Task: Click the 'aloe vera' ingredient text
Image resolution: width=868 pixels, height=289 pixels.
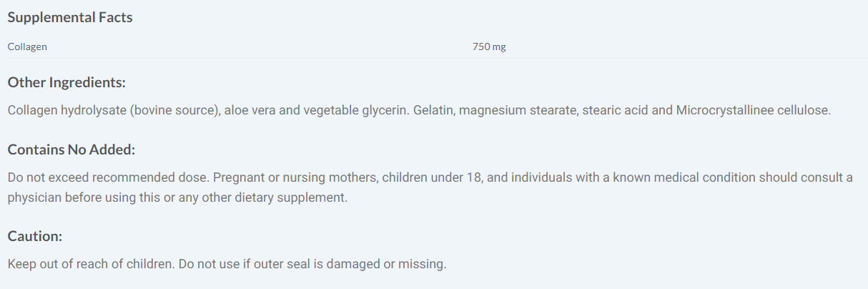Action: 250,112
